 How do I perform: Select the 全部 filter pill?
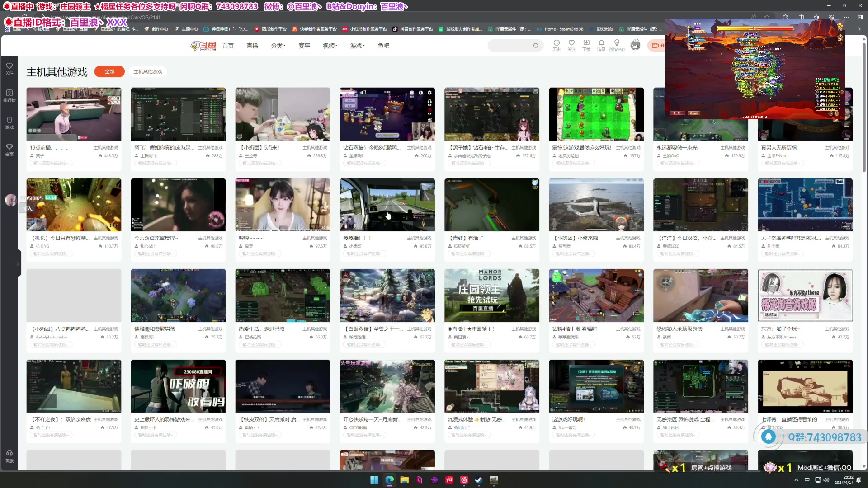pos(109,72)
